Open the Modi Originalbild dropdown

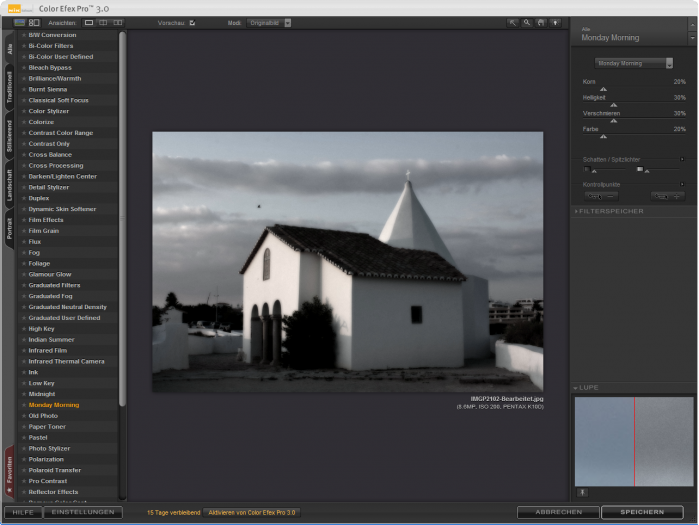pos(268,22)
